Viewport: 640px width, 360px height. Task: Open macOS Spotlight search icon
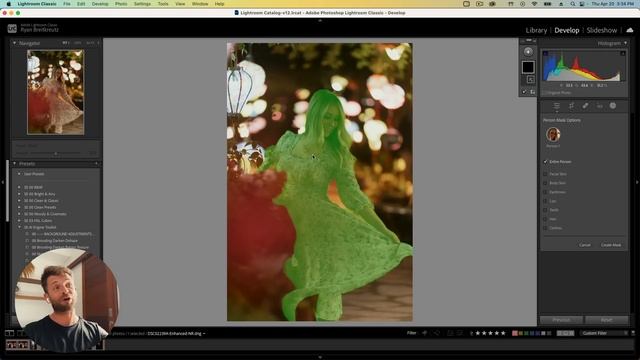(573, 4)
